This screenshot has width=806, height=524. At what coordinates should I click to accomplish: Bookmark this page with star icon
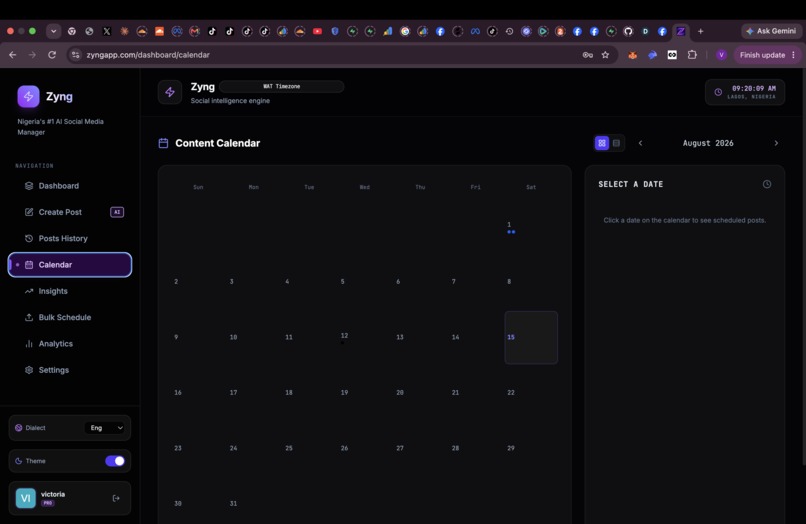[x=605, y=55]
